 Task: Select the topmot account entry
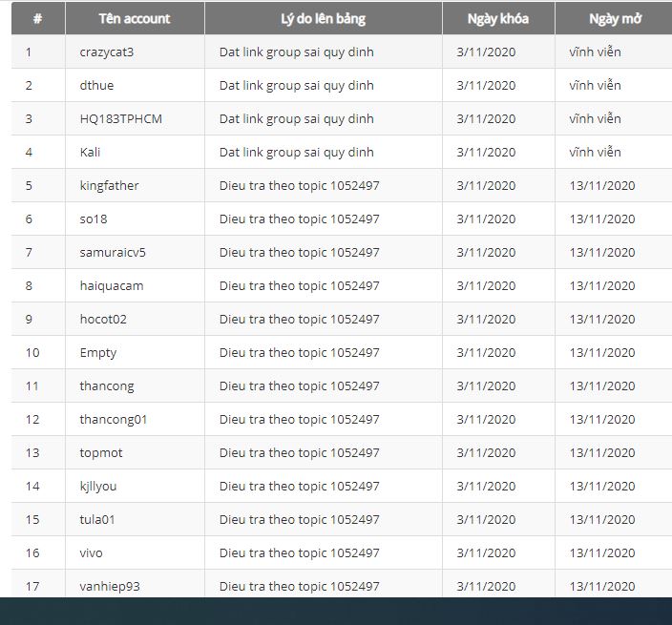101,452
